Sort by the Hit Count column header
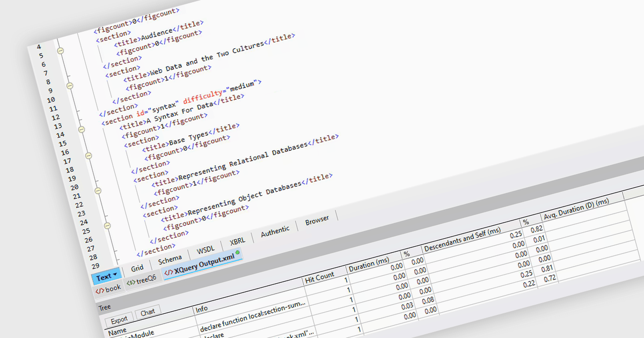 [320, 277]
